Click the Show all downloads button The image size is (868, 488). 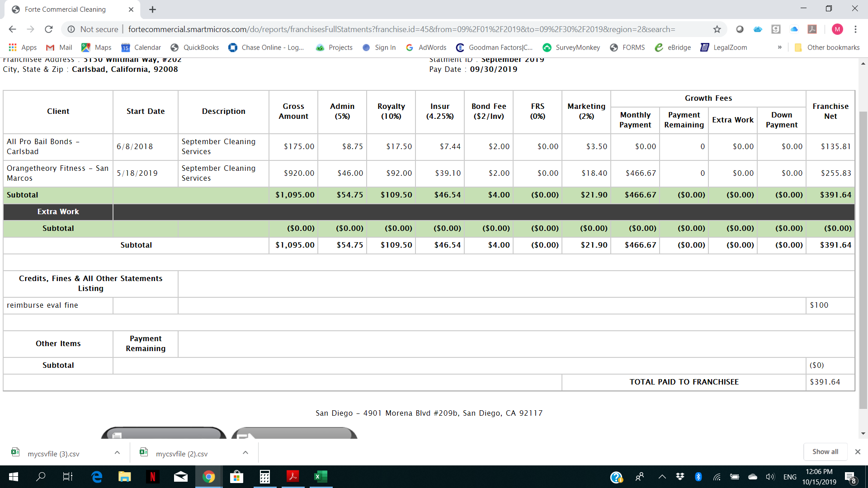[x=825, y=452]
